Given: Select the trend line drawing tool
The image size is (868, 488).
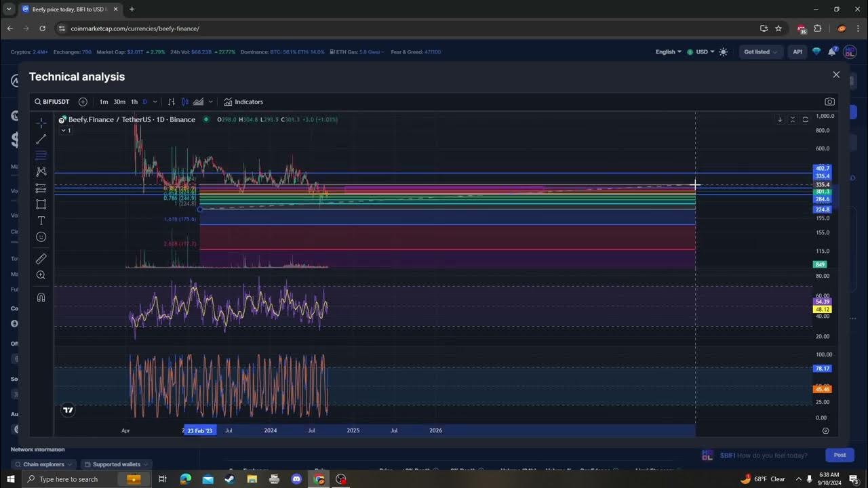Looking at the screenshot, I should [41, 139].
